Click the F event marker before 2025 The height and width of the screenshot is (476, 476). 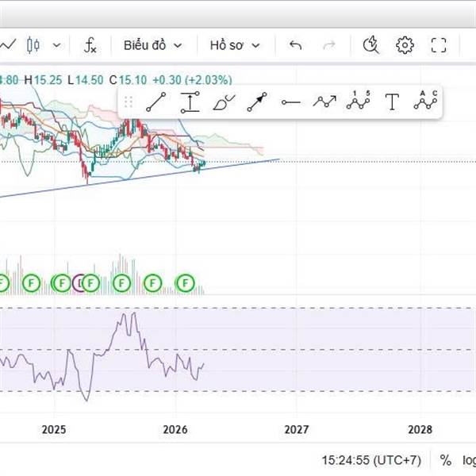click(31, 283)
